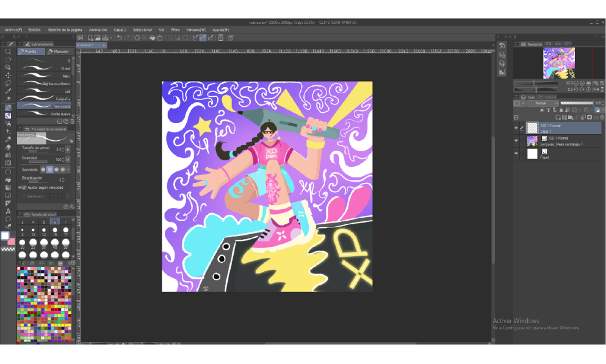Screen dimensions: 606x364
Task: Click the New document icon in command bar
Action: click(x=90, y=38)
